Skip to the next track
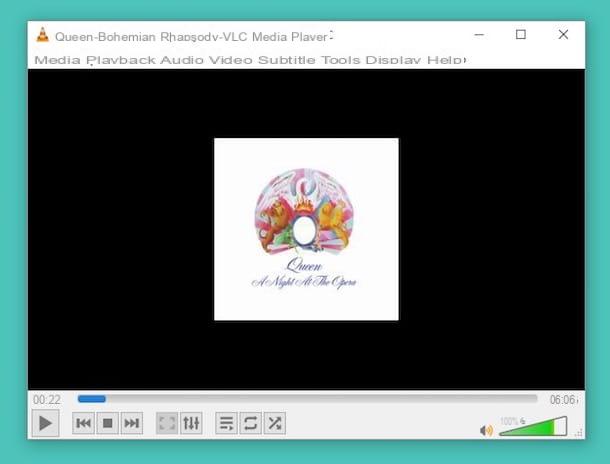The image size is (610, 464). [x=131, y=423]
